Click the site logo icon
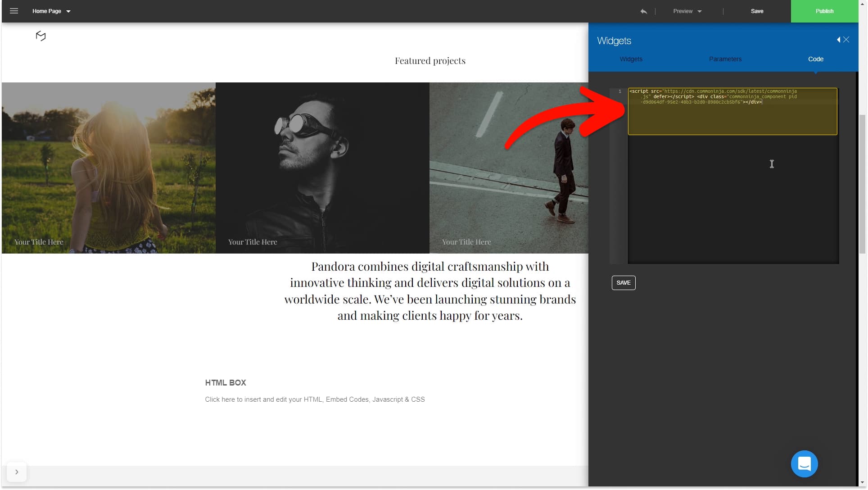The width and height of the screenshot is (868, 490). click(x=41, y=36)
